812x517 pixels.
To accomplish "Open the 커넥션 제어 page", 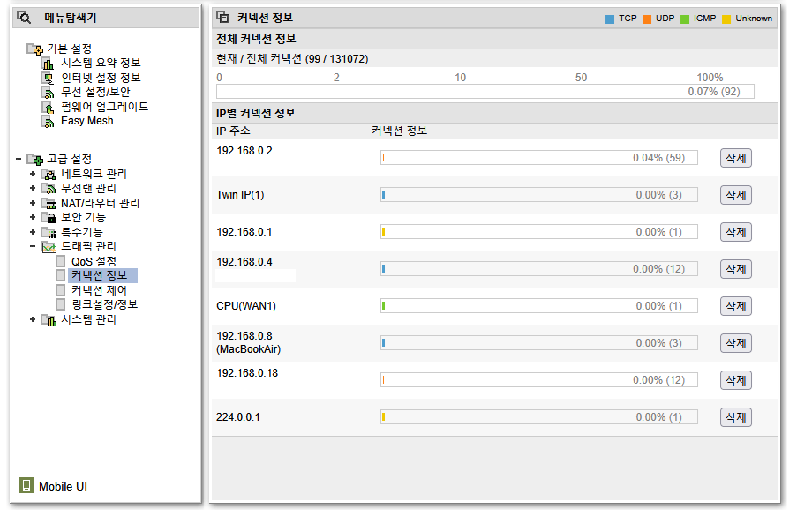I will 99,290.
